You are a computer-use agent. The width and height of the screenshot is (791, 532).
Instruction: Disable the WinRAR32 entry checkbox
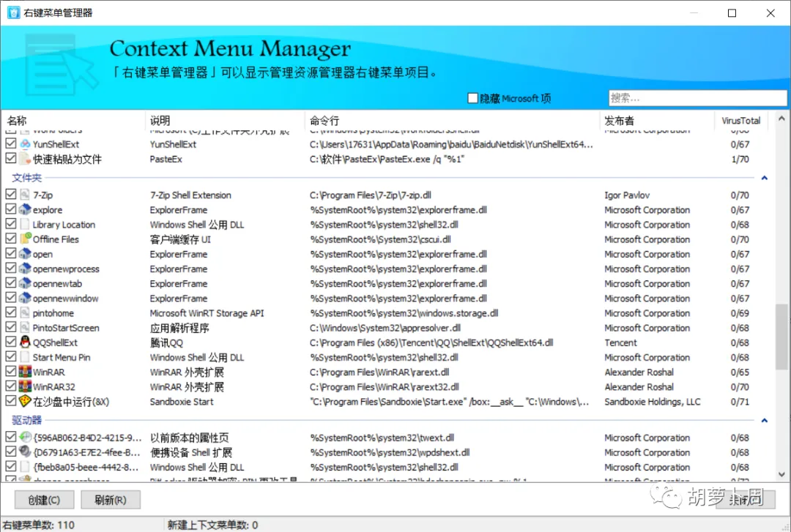(x=10, y=386)
